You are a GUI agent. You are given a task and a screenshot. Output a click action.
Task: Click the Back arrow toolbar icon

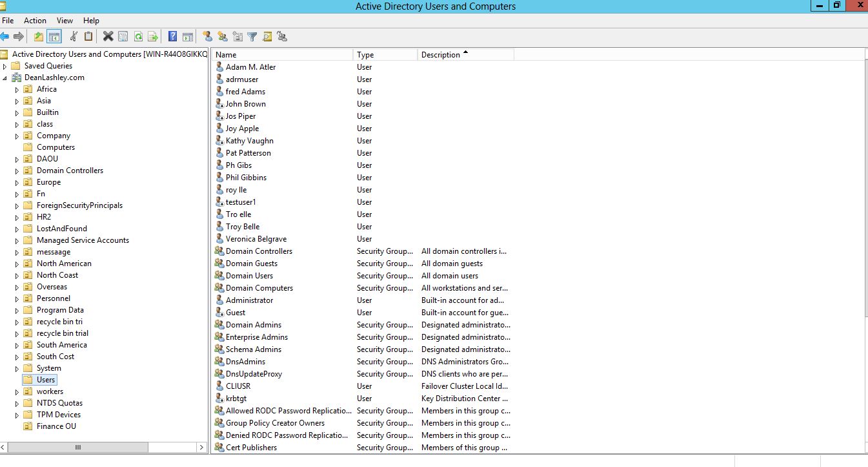(x=5, y=37)
